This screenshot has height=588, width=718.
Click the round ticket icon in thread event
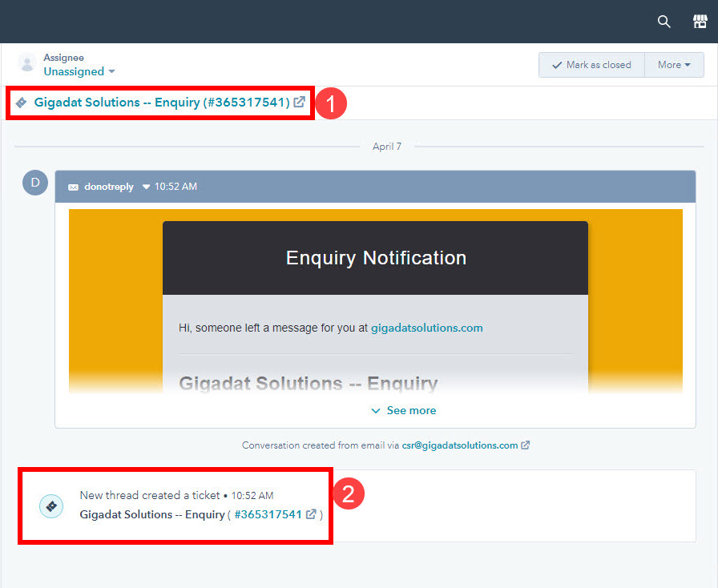pos(51,506)
